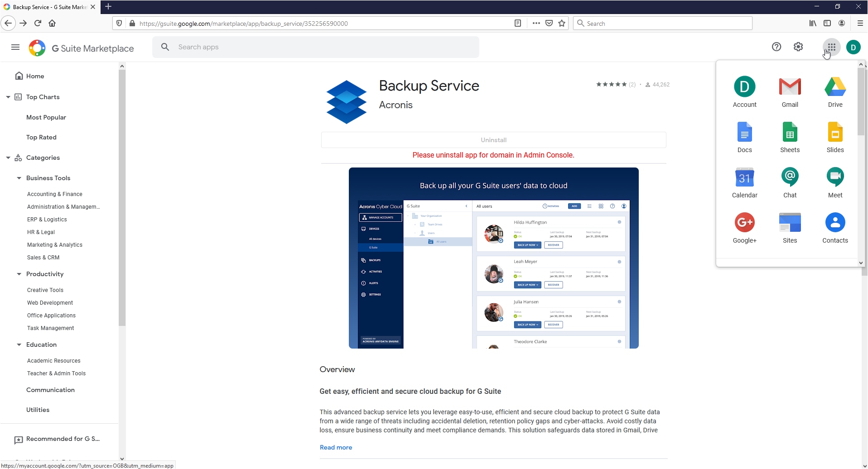Click the G Suite Marketplace logo

click(x=82, y=48)
